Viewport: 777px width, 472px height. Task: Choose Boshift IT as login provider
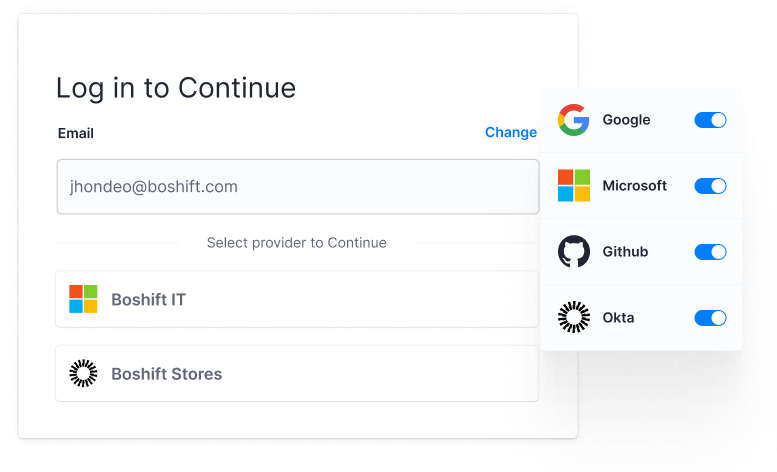pos(297,299)
